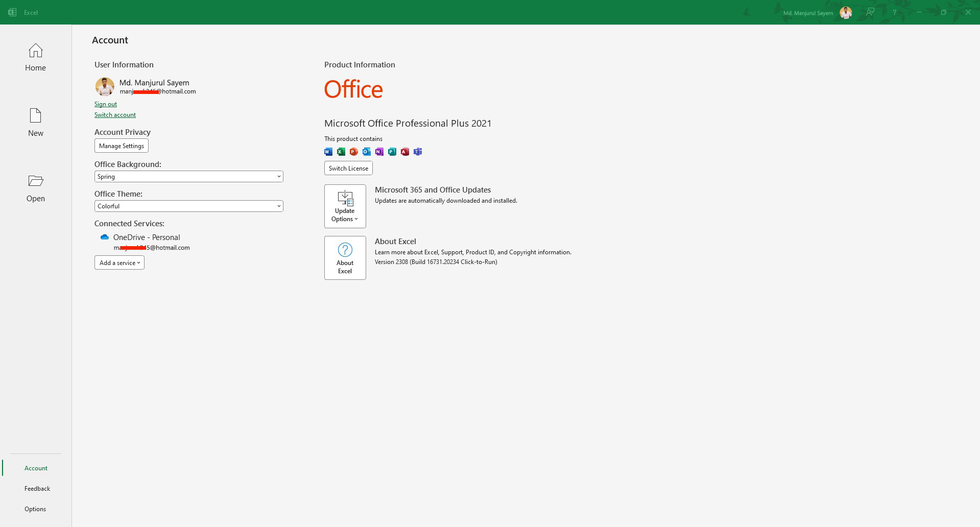The height and width of the screenshot is (527, 980).
Task: Click the Teams app icon
Action: click(x=418, y=152)
